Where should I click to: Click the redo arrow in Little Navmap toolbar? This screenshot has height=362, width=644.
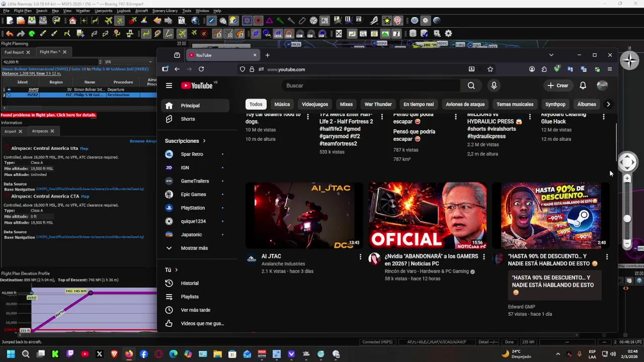(x=21, y=34)
